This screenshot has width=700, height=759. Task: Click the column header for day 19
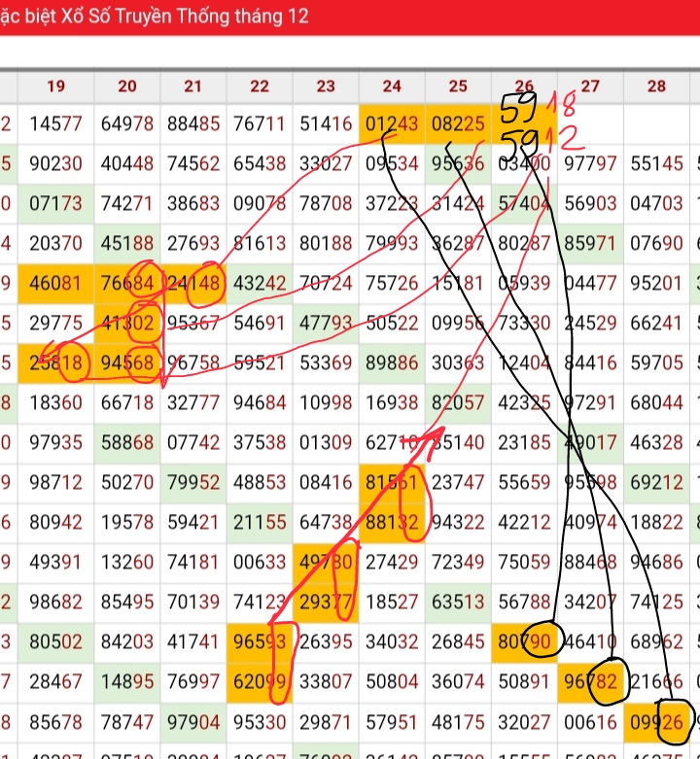[55, 86]
